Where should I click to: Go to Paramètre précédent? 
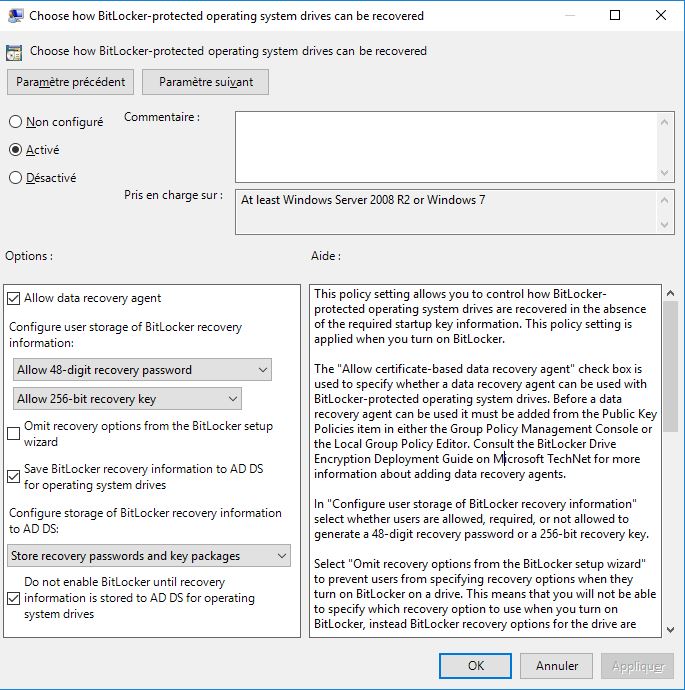click(70, 82)
